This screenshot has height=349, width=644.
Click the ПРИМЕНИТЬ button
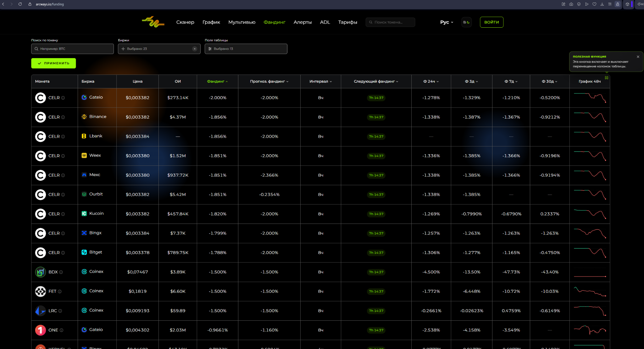pos(53,63)
